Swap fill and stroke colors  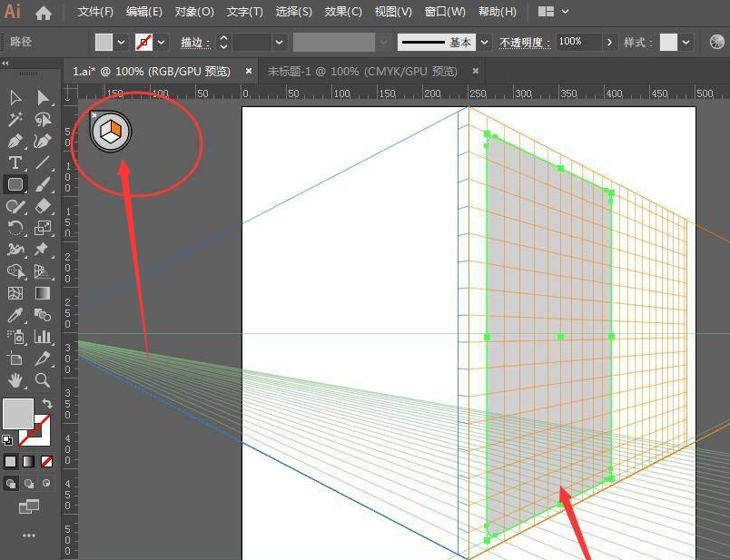pyautogui.click(x=47, y=403)
